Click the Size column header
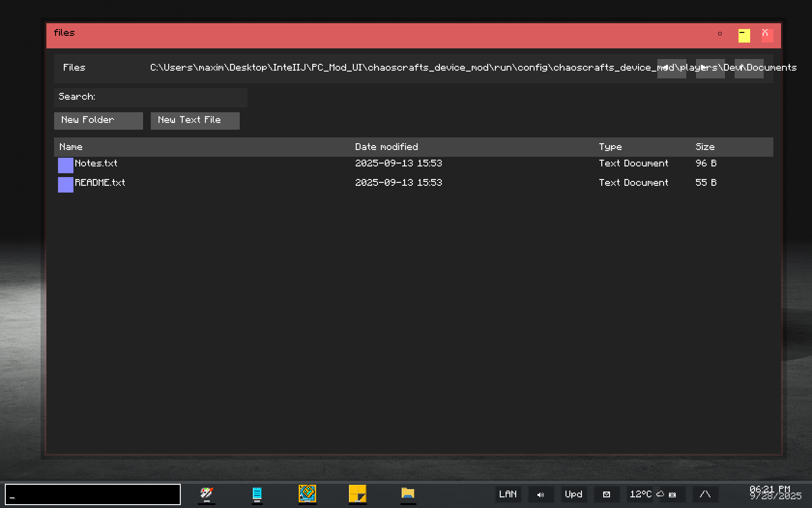The height and width of the screenshot is (508, 812). 705,147
